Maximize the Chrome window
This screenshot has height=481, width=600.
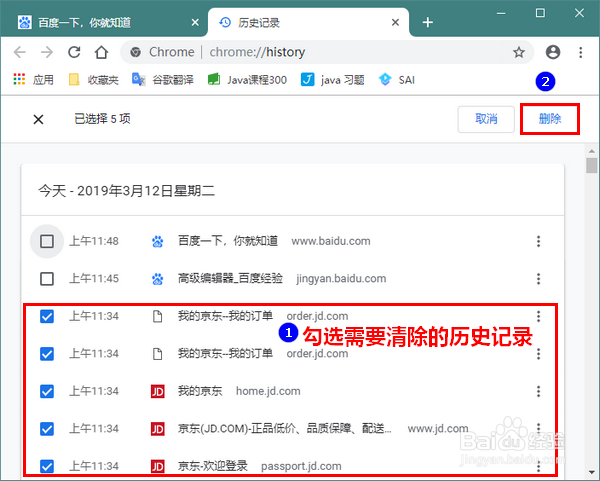coord(540,13)
